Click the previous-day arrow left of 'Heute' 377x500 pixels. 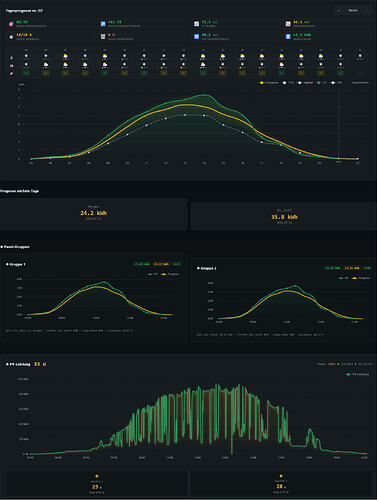[x=339, y=11]
